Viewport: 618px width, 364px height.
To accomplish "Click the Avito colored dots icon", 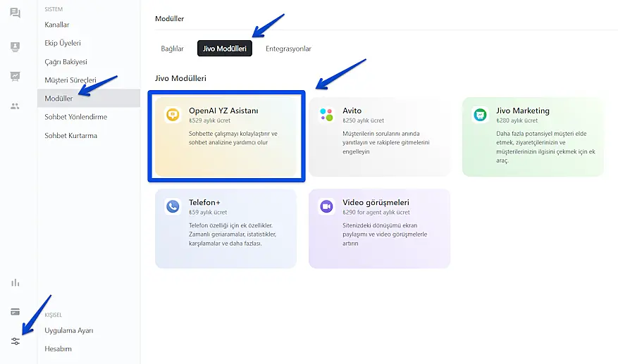I will tap(326, 115).
